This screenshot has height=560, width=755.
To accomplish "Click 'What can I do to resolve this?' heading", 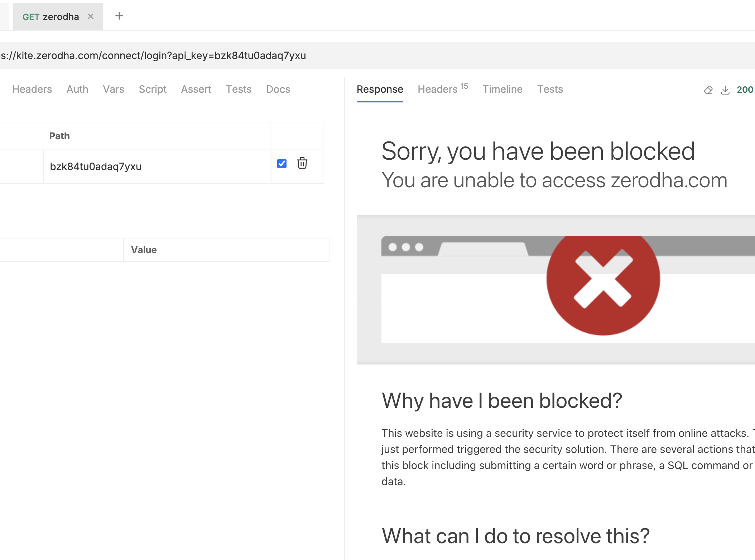I will pos(516,536).
